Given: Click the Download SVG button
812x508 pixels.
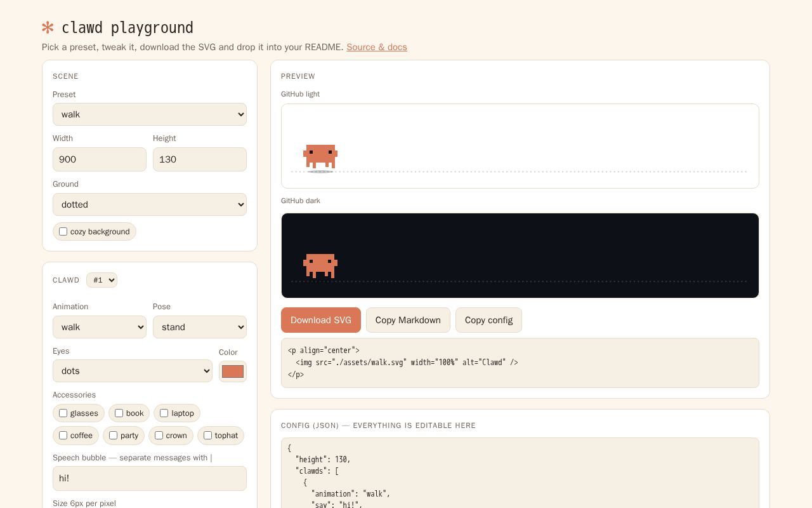Looking at the screenshot, I should [x=321, y=320].
